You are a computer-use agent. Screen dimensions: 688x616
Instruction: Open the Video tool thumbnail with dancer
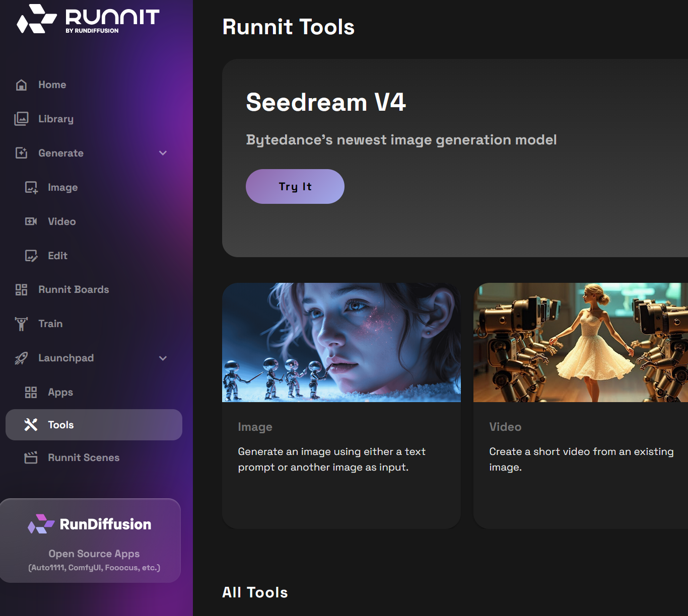pos(580,342)
